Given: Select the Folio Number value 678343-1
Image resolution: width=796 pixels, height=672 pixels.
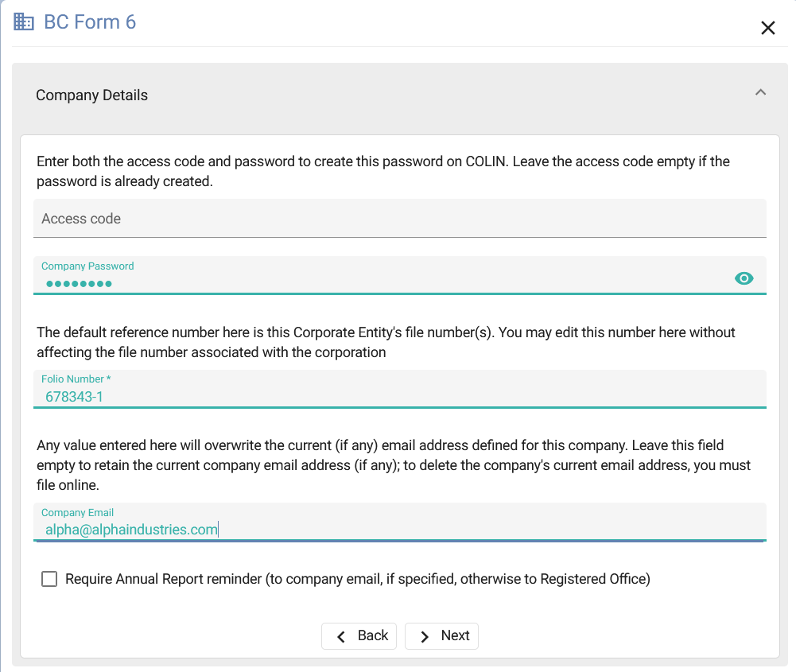Looking at the screenshot, I should (74, 396).
